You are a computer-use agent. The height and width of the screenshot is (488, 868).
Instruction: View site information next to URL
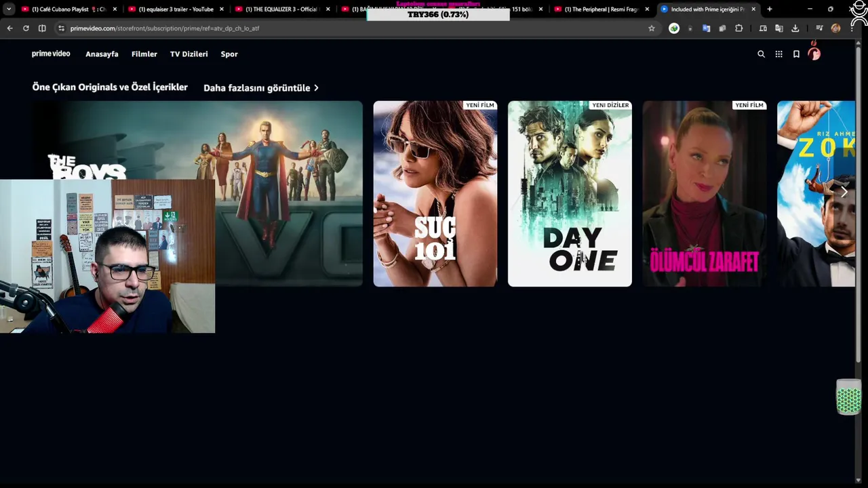click(61, 28)
